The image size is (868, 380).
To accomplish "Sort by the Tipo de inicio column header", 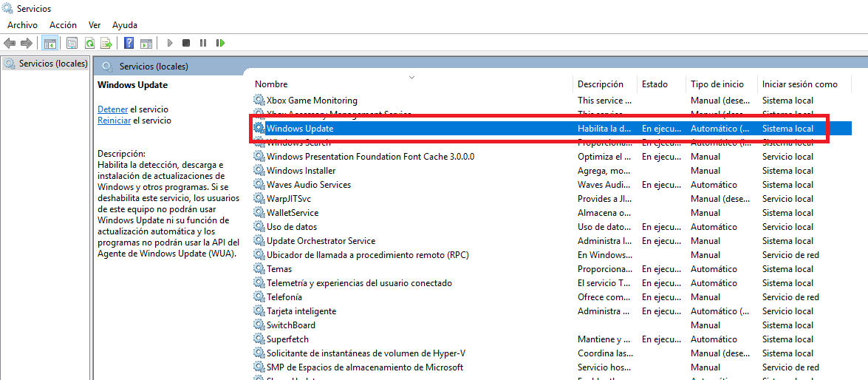I will coord(717,84).
